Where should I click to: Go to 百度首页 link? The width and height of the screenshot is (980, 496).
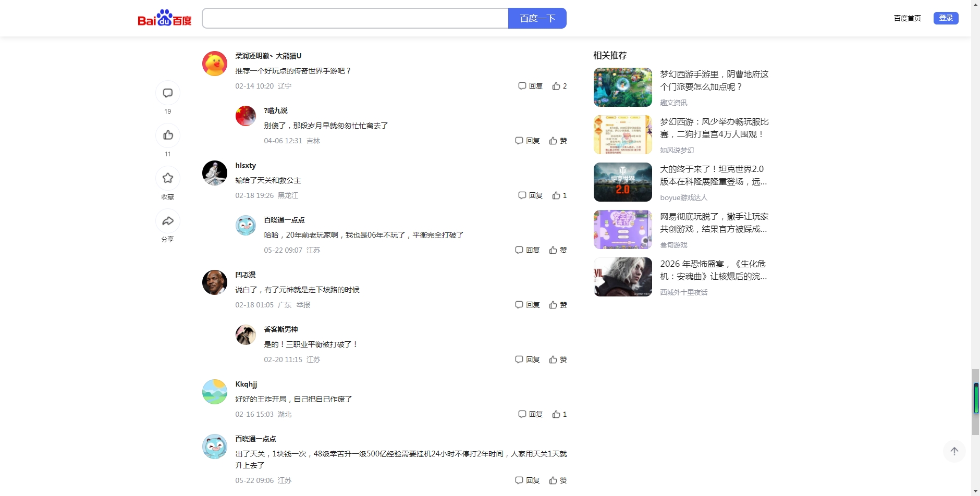tap(907, 18)
